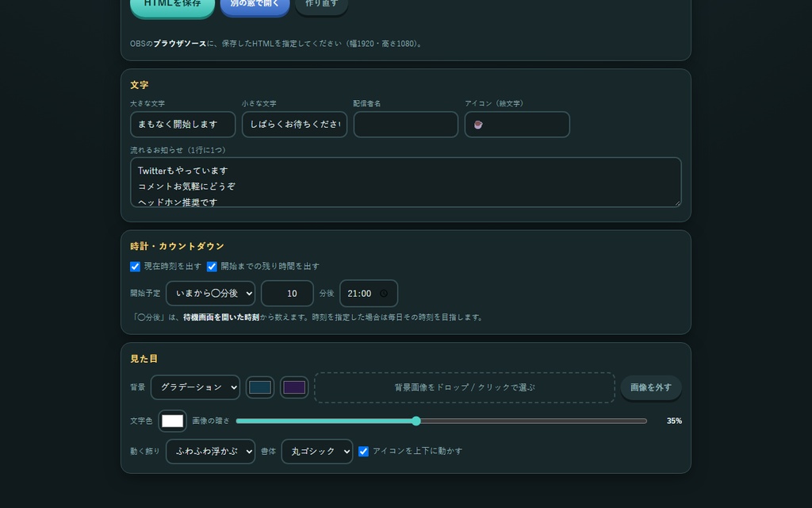Click the 21:00 time field
812x508 pixels.
point(368,294)
